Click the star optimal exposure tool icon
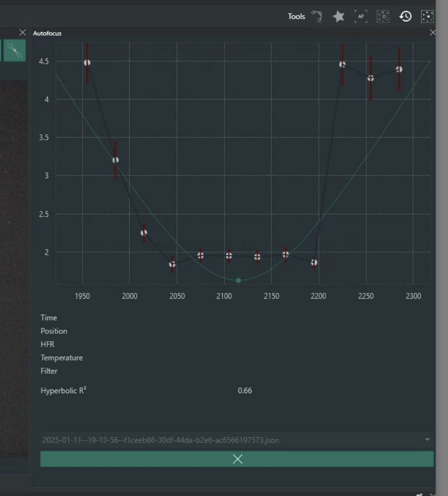The height and width of the screenshot is (496, 448). [x=338, y=16]
